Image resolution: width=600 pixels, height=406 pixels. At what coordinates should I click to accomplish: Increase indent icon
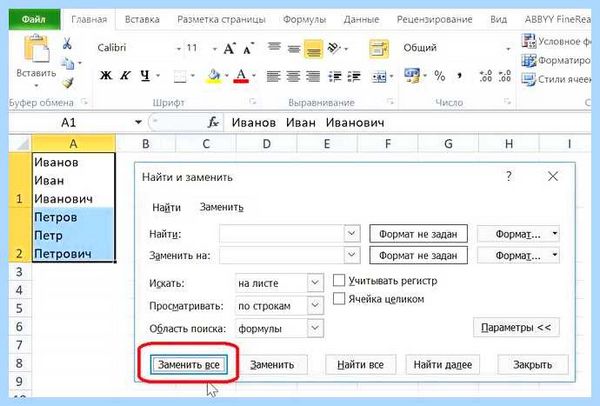click(354, 77)
